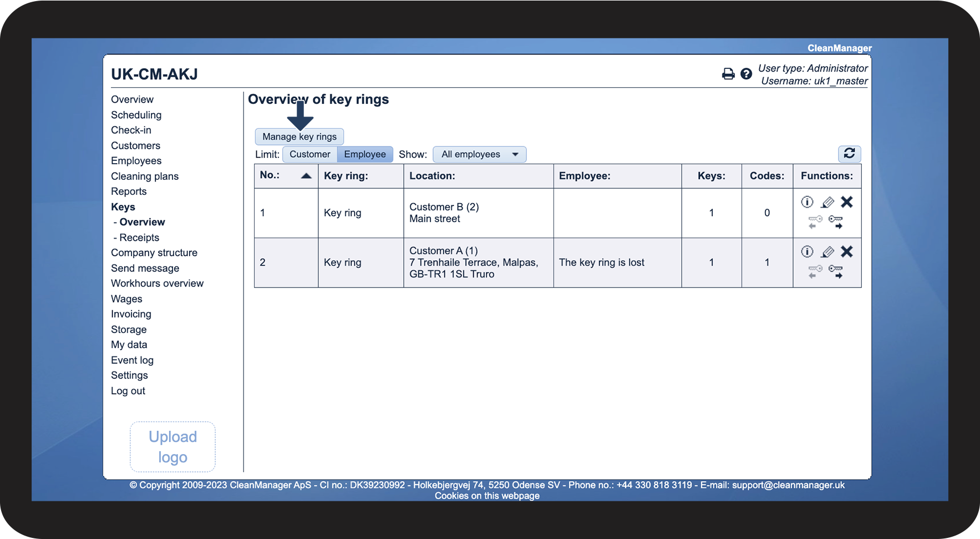Open the All employees dropdown
The width and height of the screenshot is (980, 539).
[479, 154]
